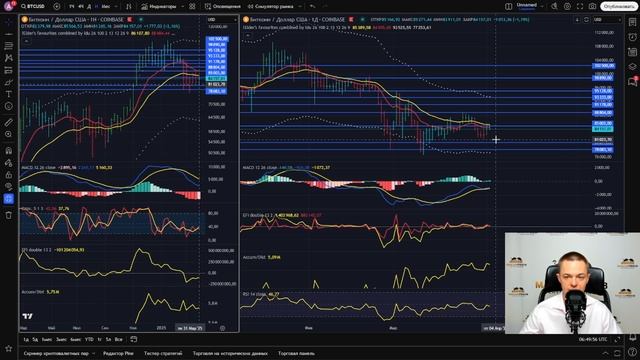640x360 pixels.
Task: Select the ruler measure tool
Action: coord(9,122)
